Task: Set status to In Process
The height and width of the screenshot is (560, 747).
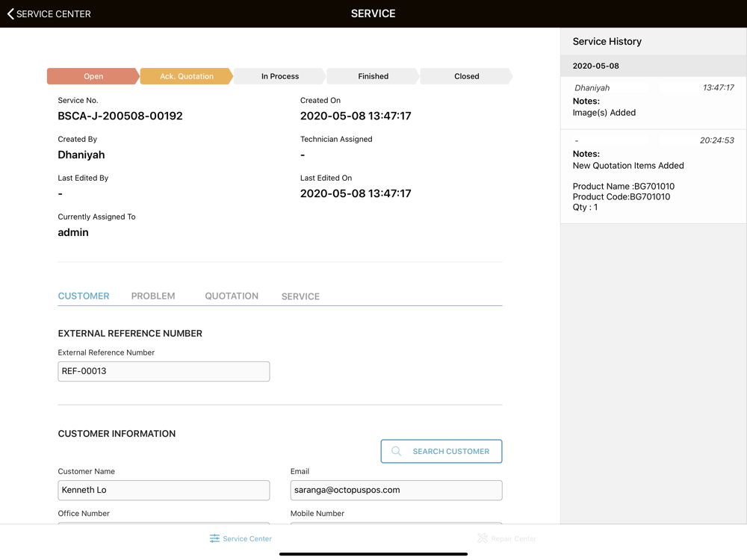Action: pyautogui.click(x=279, y=76)
